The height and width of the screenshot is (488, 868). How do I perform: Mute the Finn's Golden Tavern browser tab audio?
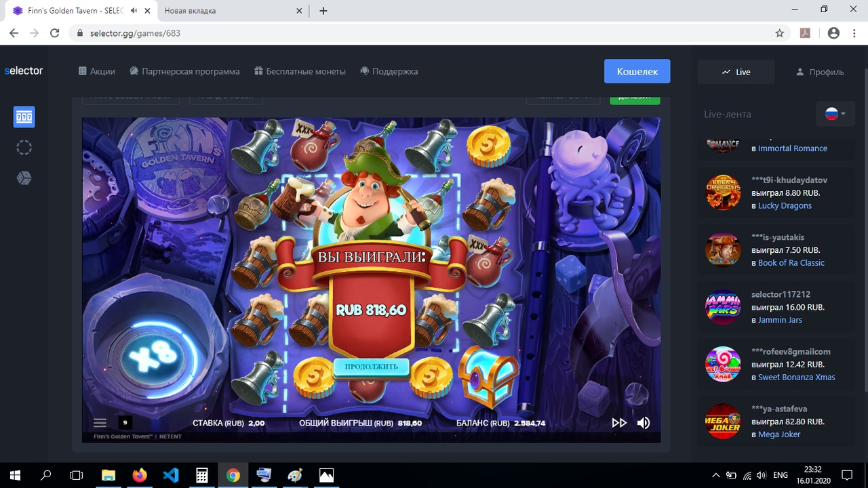pyautogui.click(x=134, y=11)
